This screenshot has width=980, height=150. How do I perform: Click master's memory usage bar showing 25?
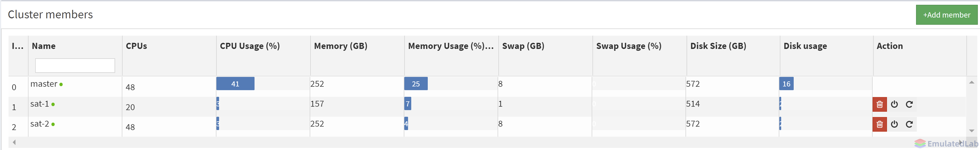point(416,84)
